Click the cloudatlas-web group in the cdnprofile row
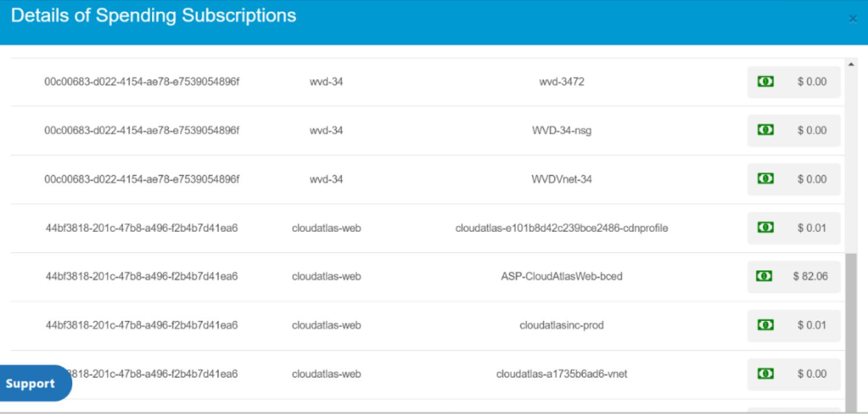 [326, 228]
